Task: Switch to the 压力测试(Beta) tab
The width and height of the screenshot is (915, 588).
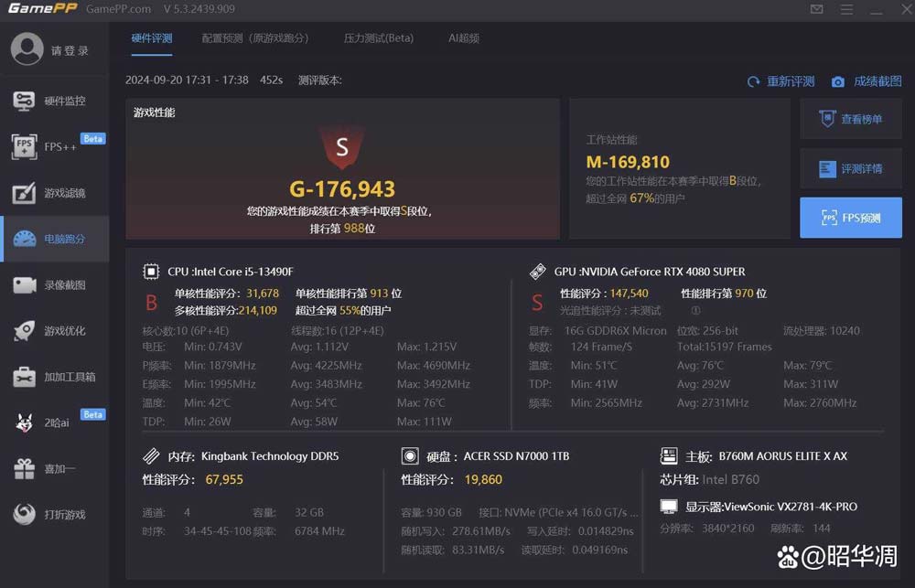Action: click(x=378, y=38)
